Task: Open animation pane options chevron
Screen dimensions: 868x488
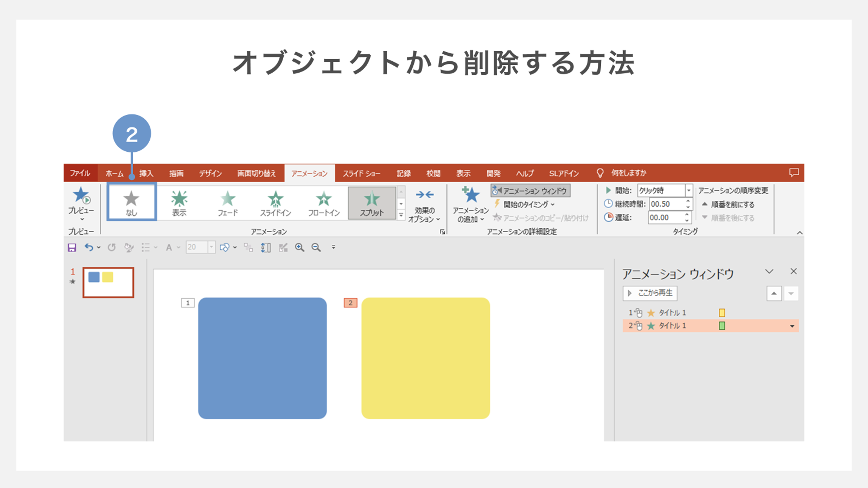Action: click(769, 272)
